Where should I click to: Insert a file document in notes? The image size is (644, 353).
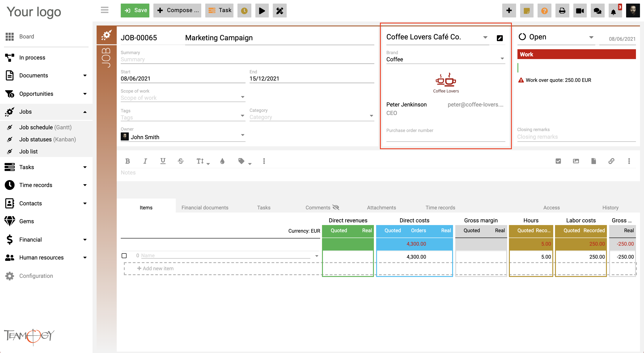pos(593,161)
